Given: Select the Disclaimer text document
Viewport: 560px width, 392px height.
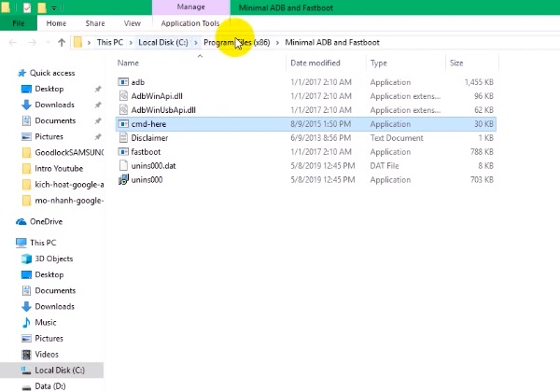Looking at the screenshot, I should [x=149, y=137].
